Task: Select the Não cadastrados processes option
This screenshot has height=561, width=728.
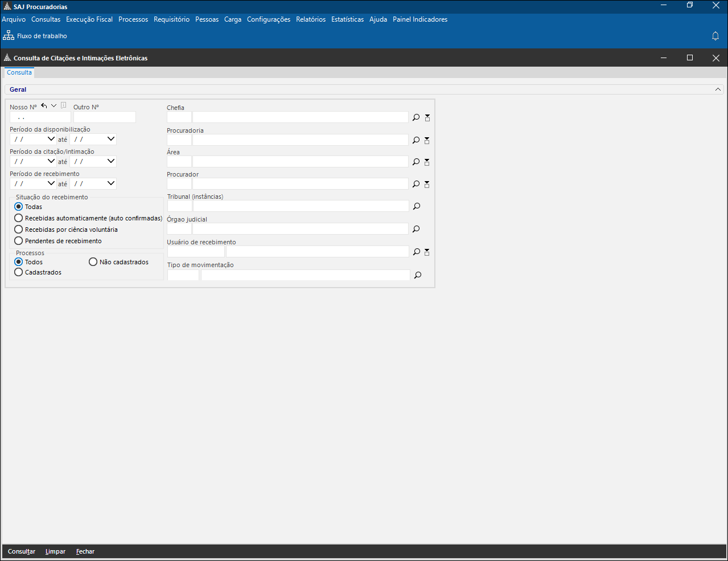Action: (x=93, y=262)
